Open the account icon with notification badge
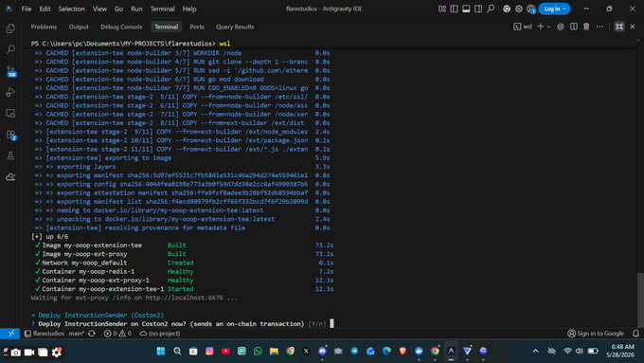644x363 pixels. point(531,9)
